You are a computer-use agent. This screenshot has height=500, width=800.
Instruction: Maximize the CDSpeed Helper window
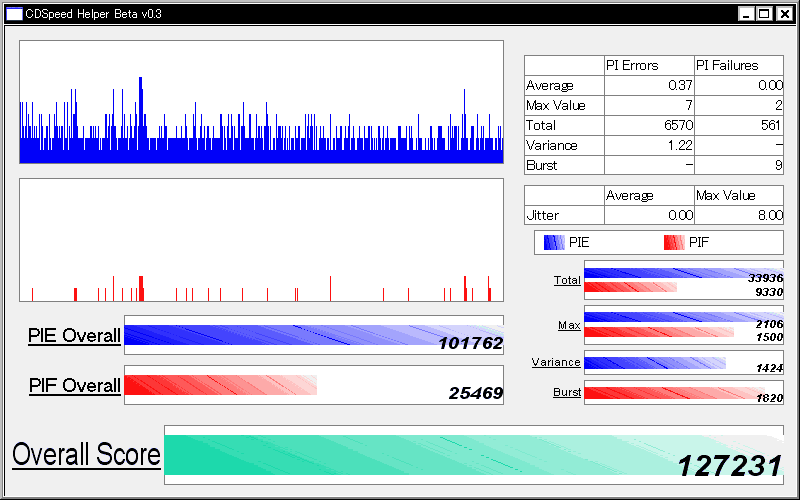point(765,13)
